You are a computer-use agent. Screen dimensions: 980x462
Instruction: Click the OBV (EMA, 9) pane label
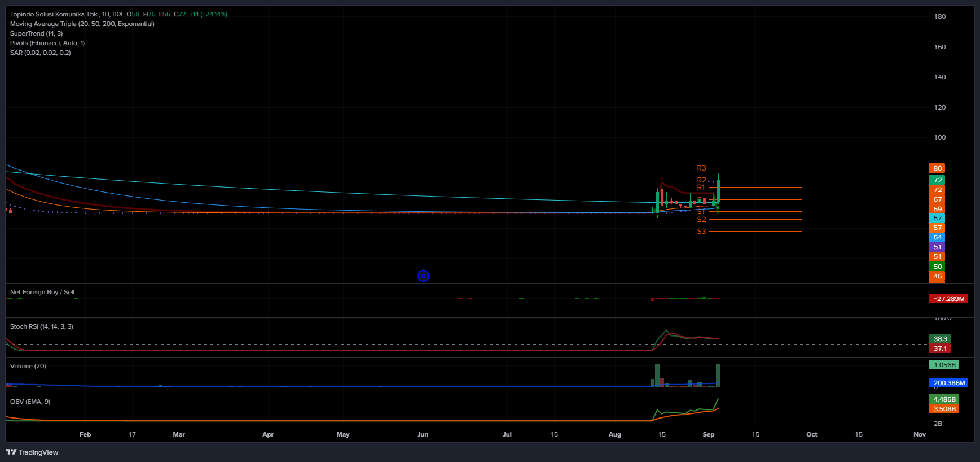click(30, 402)
